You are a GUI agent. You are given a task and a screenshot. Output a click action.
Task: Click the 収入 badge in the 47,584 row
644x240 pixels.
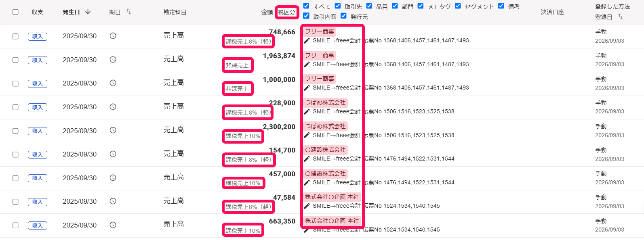click(38, 202)
